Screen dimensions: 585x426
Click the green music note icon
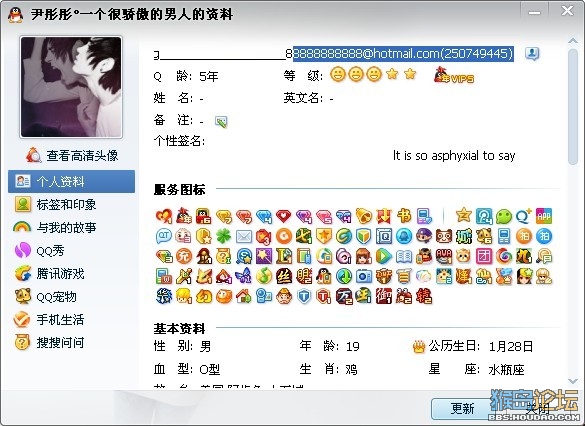pyautogui.click(x=264, y=276)
